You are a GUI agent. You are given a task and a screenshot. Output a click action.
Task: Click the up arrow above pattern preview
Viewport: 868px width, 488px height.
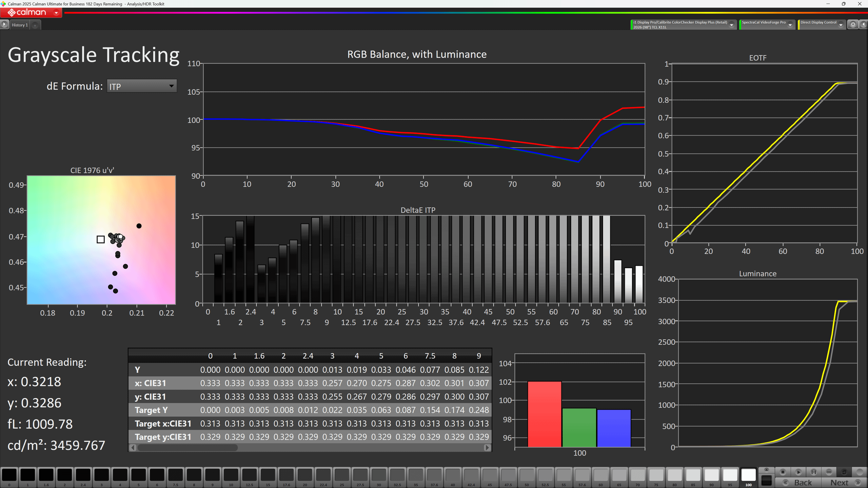766,470
